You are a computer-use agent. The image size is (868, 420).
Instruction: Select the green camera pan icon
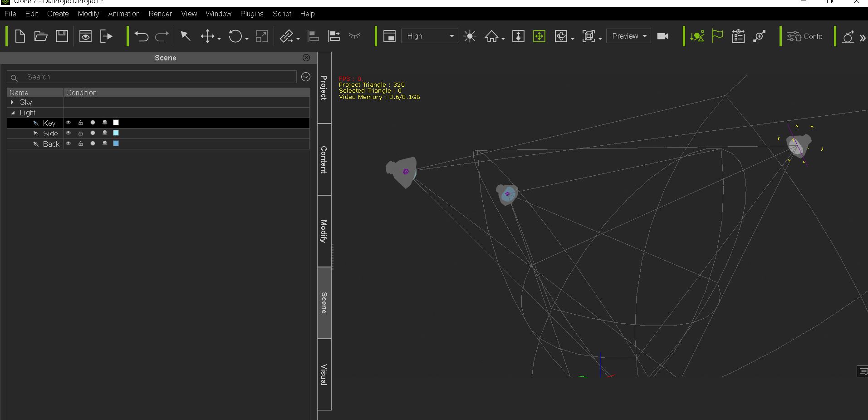539,36
